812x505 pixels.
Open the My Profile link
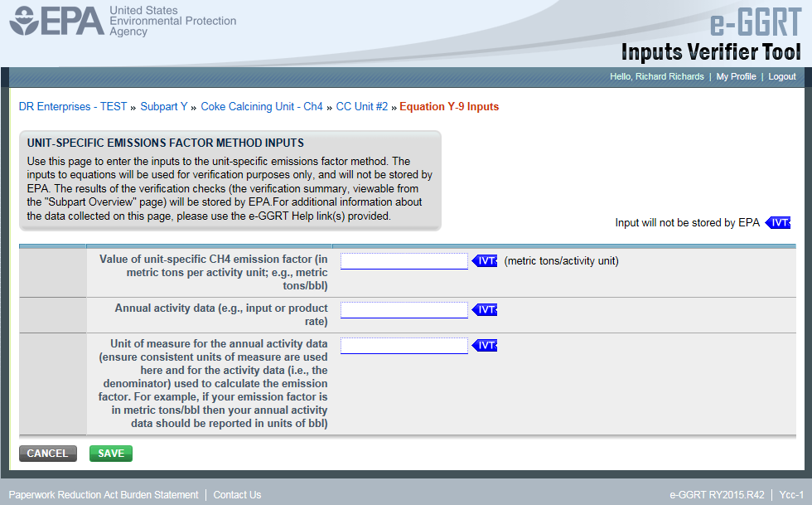click(x=736, y=77)
